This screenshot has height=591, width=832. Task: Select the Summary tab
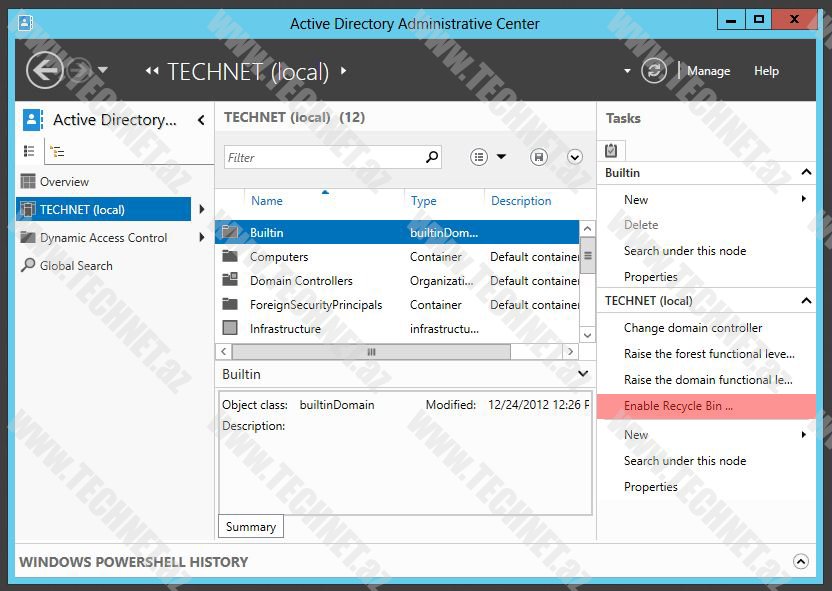pyautogui.click(x=250, y=527)
